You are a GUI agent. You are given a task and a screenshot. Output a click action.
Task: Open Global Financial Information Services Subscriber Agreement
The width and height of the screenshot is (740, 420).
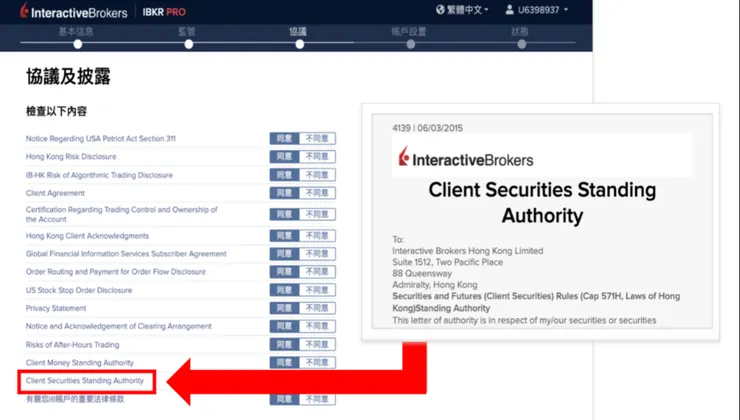click(126, 254)
